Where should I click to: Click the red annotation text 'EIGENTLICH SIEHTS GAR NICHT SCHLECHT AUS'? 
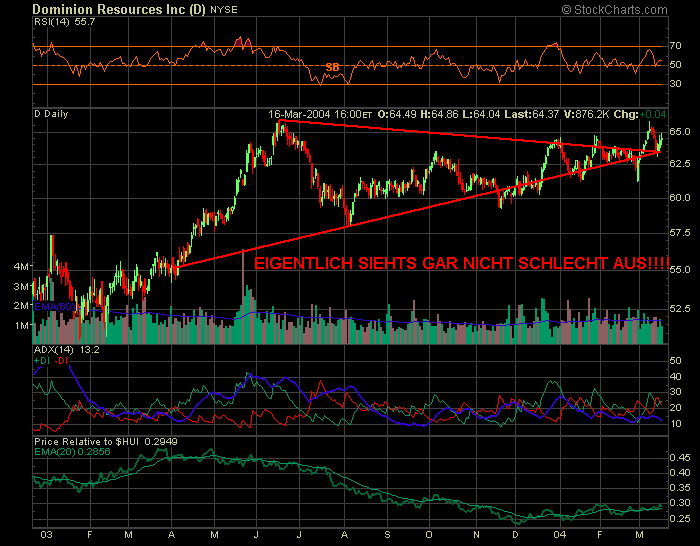tap(461, 263)
